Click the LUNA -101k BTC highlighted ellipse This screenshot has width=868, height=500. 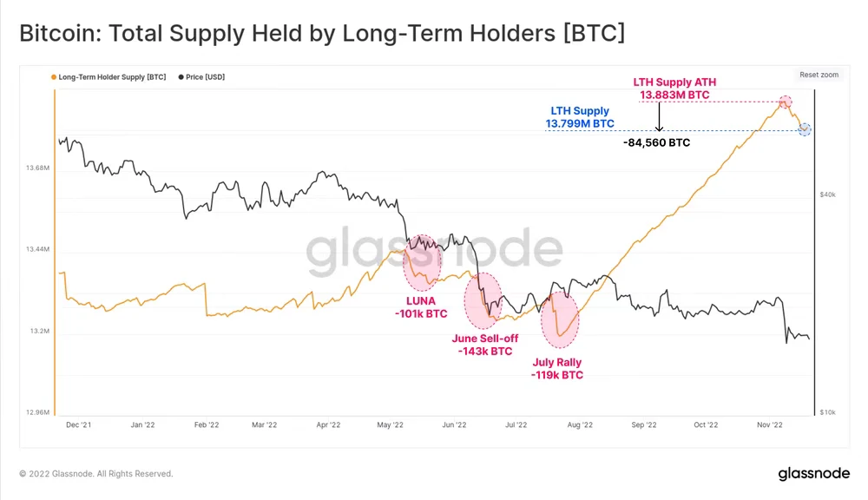[422, 262]
